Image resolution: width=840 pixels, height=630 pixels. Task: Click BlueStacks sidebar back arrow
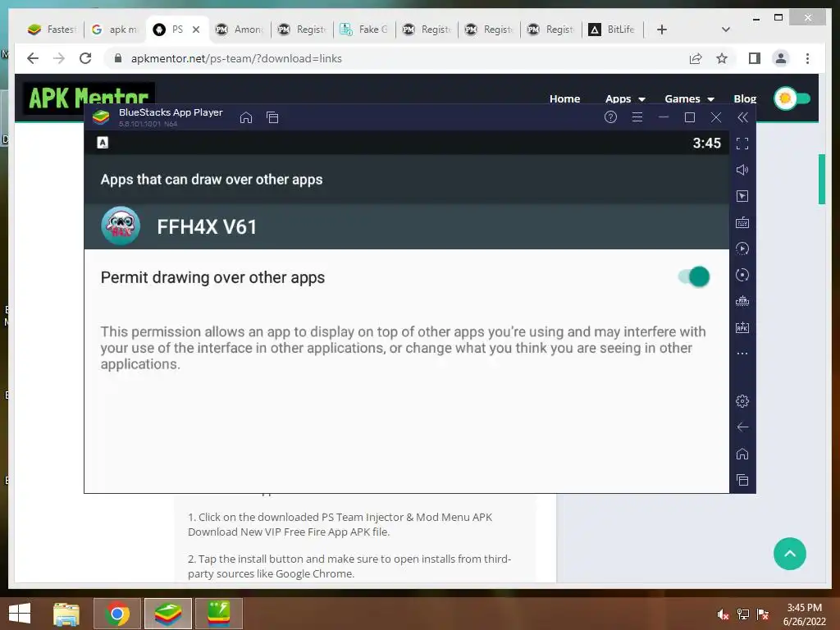point(742,427)
